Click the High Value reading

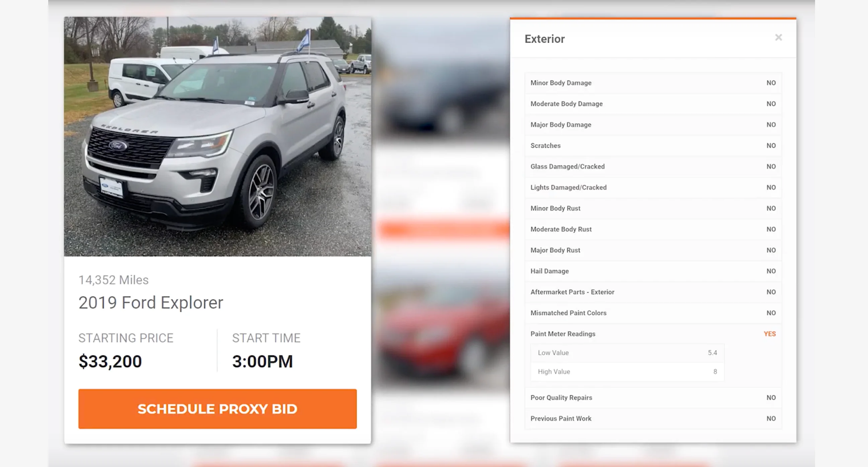(x=627, y=372)
